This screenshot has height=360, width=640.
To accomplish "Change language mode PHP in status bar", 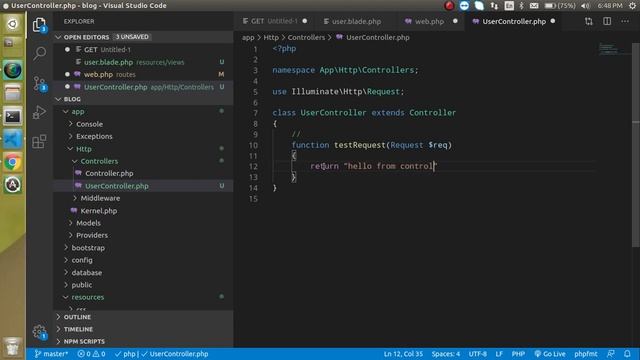I will pos(518,354).
